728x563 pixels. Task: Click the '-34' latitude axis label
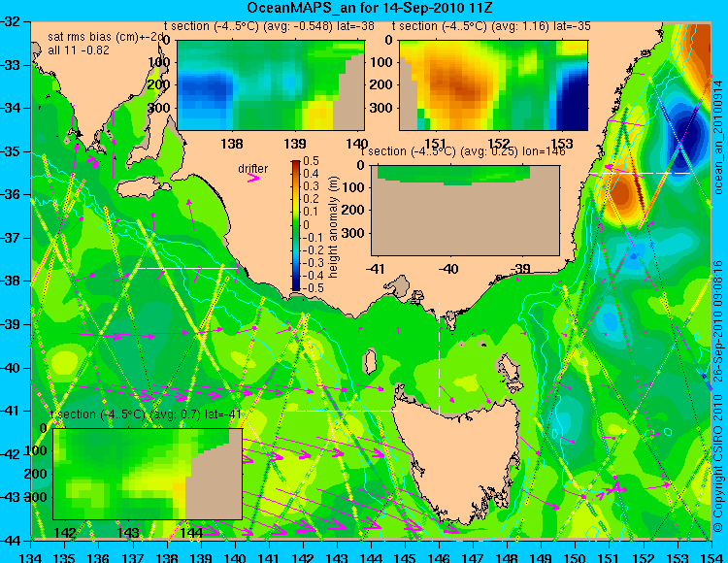tap(11, 108)
